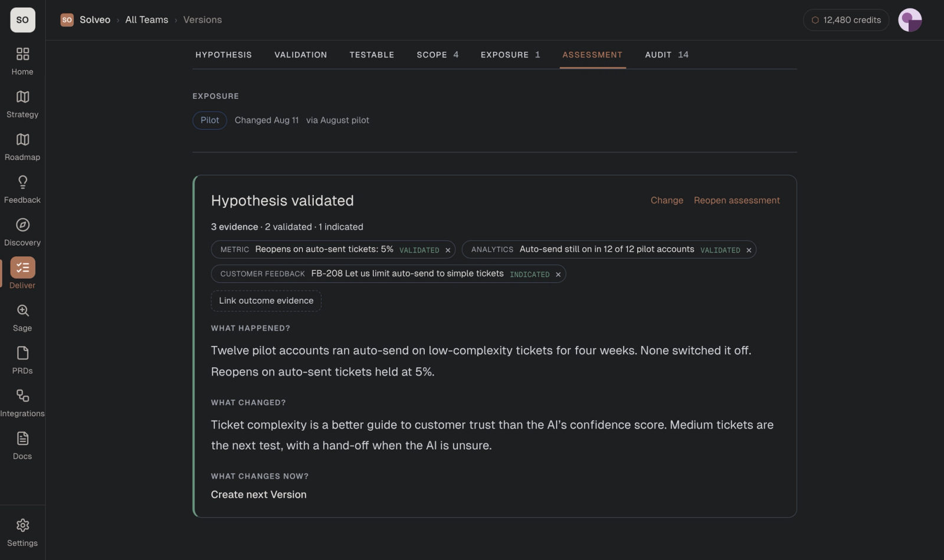Switch to the Testable tab
The width and height of the screenshot is (944, 560).
point(372,55)
